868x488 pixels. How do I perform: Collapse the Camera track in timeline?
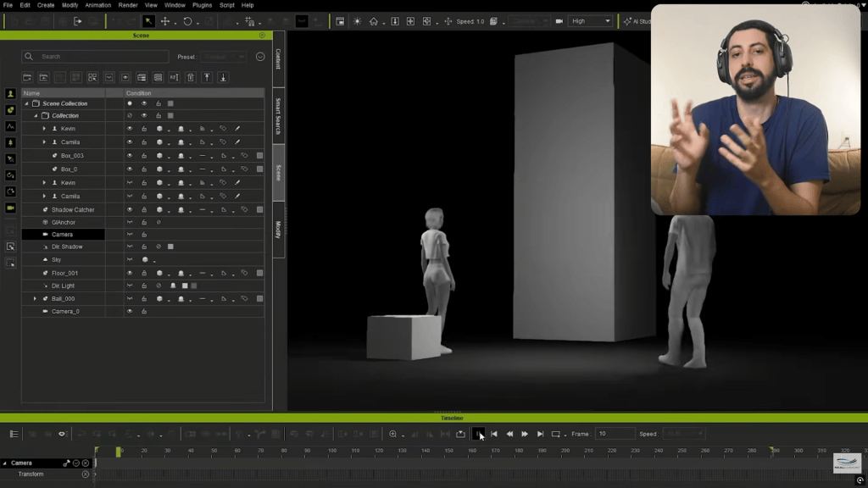[5, 463]
